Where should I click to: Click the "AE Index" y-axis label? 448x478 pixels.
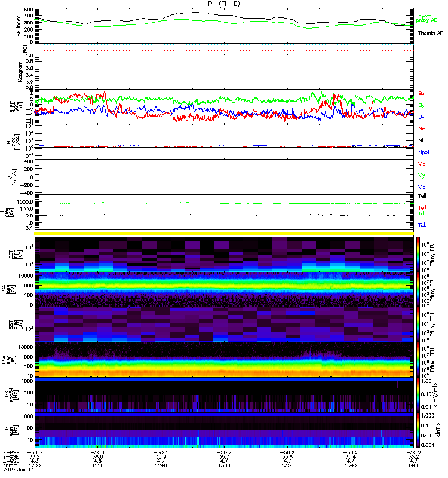coord(19,26)
